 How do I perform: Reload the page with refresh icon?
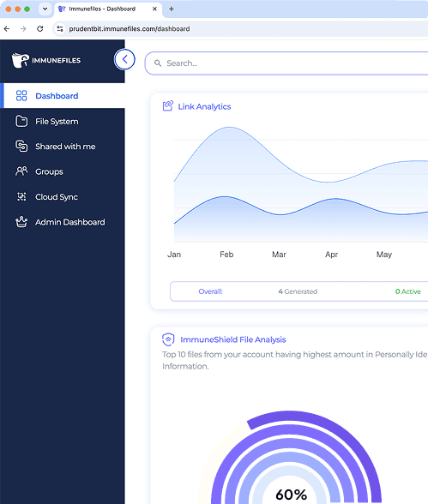coord(39,28)
